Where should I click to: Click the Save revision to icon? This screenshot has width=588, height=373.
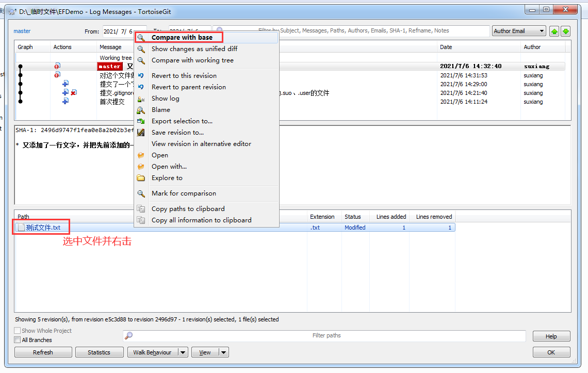click(x=141, y=133)
